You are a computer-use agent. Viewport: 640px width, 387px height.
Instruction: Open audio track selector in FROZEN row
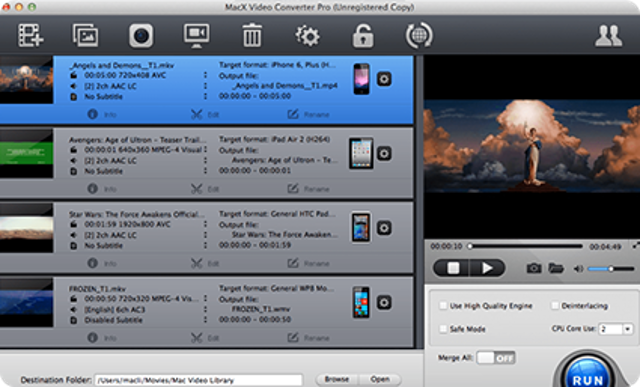pos(205,309)
